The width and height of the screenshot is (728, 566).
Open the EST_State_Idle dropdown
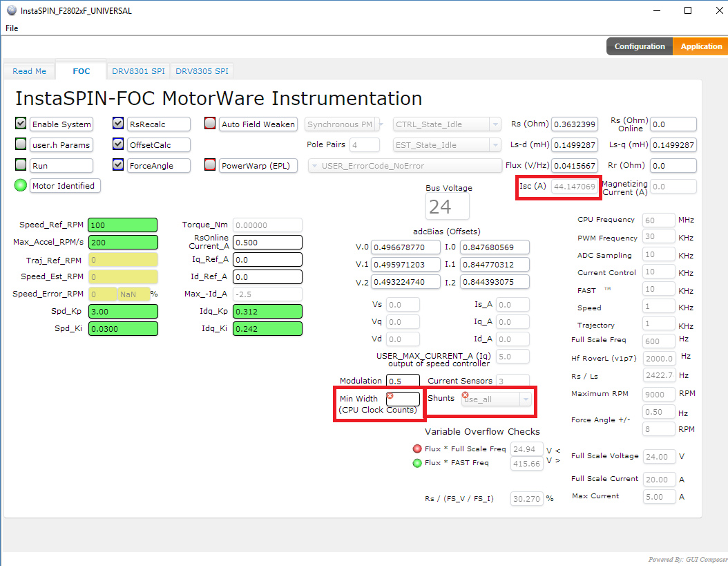tap(447, 145)
